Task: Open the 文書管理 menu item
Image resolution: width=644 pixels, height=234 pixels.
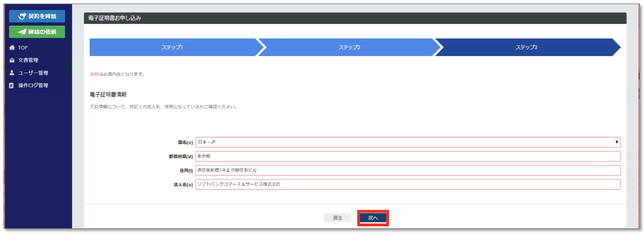Action: [x=28, y=60]
